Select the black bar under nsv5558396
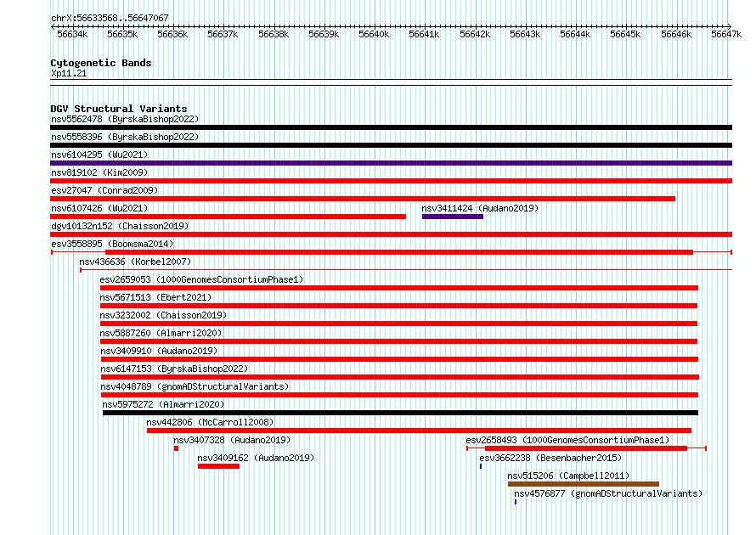Image resolution: width=756 pixels, height=535 pixels. coord(391,145)
